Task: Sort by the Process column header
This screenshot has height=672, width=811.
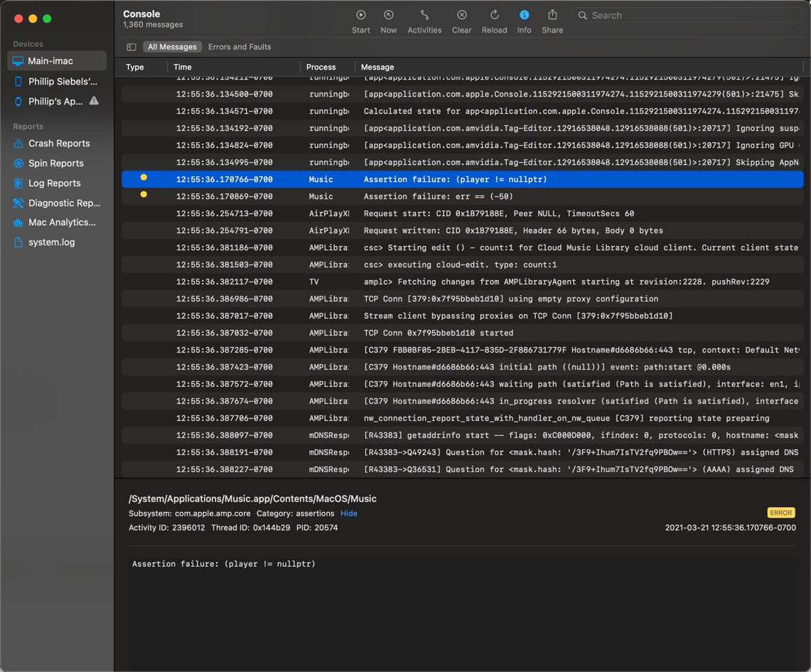Action: point(321,67)
